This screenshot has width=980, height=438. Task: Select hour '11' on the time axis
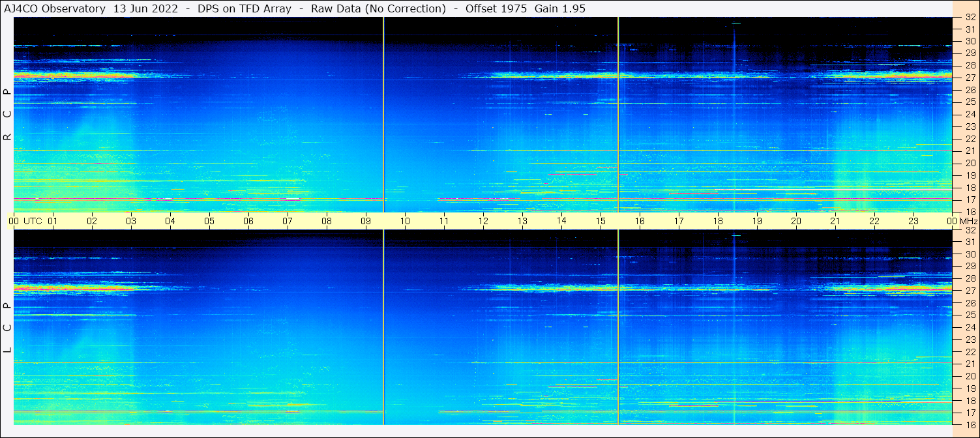coord(444,221)
